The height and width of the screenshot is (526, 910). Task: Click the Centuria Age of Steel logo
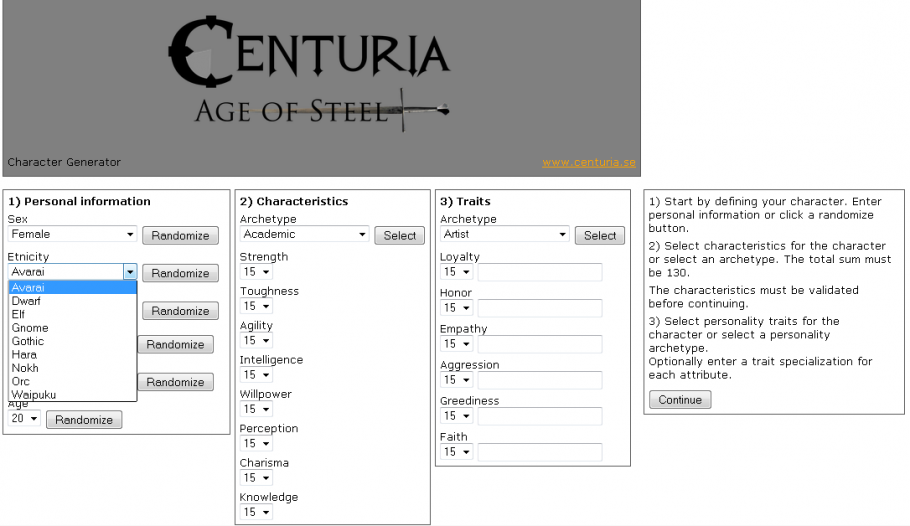coord(309,73)
